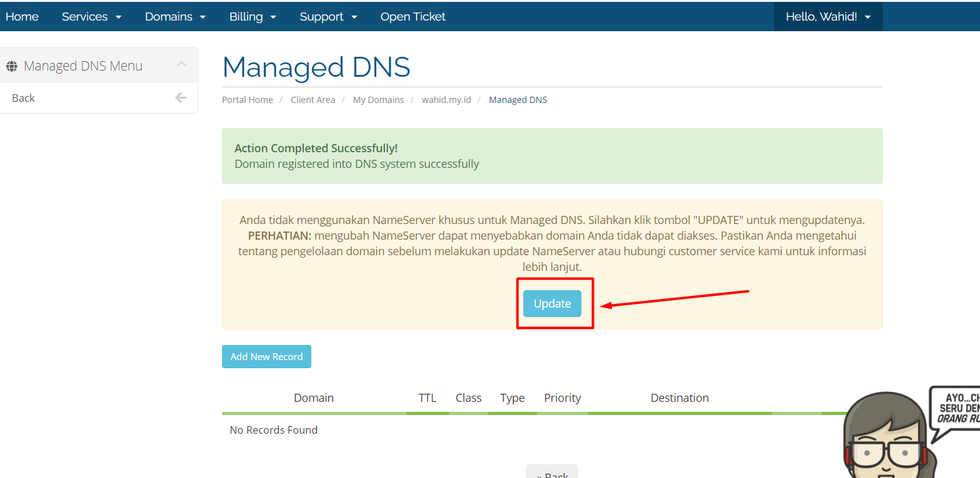Click the Back button below the records table
980x478 pixels.
552,472
